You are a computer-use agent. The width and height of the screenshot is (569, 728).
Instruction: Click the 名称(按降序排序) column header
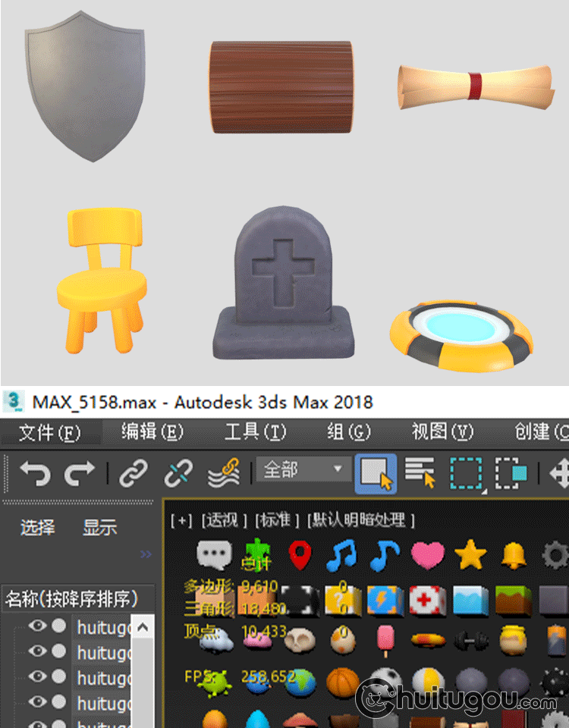click(78, 599)
